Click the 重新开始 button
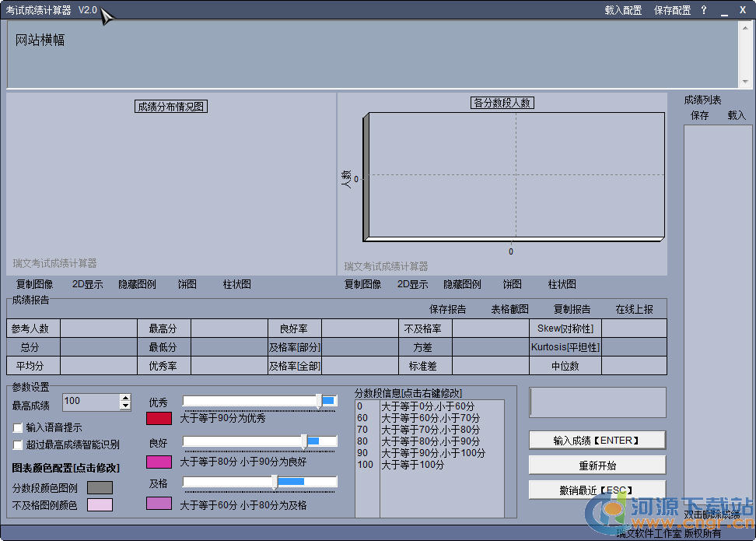Image resolution: width=756 pixels, height=541 pixels. point(597,465)
